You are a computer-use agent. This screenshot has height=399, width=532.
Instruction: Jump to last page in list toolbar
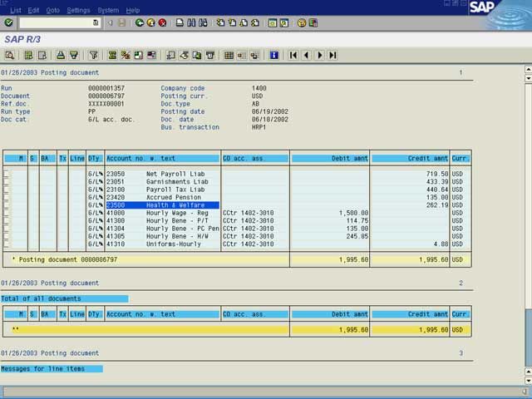[332, 55]
